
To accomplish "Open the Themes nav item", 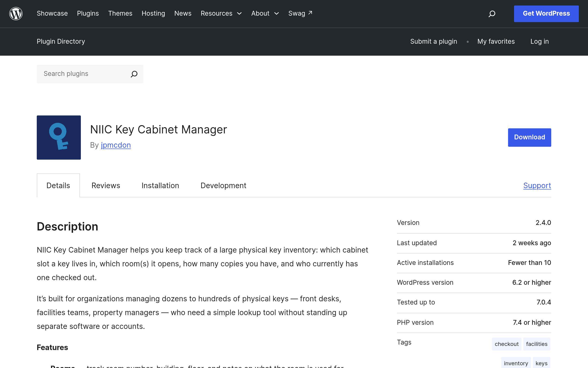I will 120,13.
